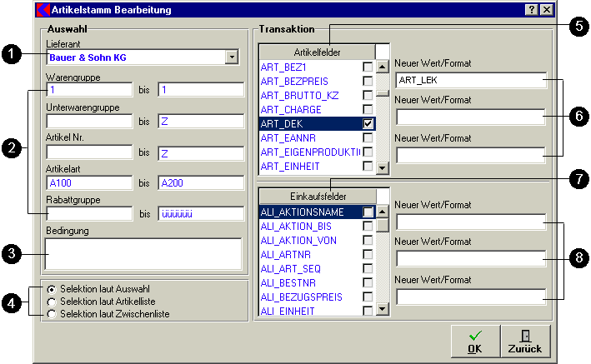
Task: Open the Lieferant dropdown list
Action: (x=231, y=57)
